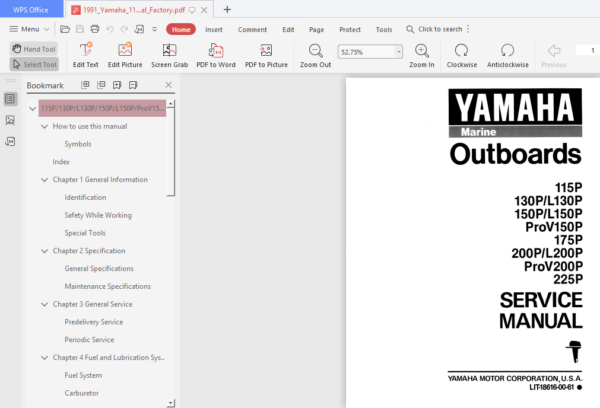Click the WPS Office home tab
Image resolution: width=600 pixels, height=408 pixels.
tap(31, 10)
